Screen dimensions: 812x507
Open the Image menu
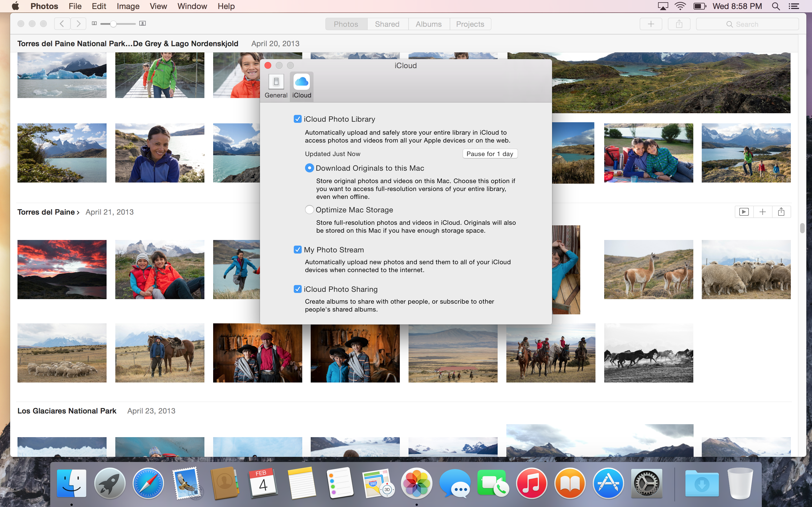[128, 6]
